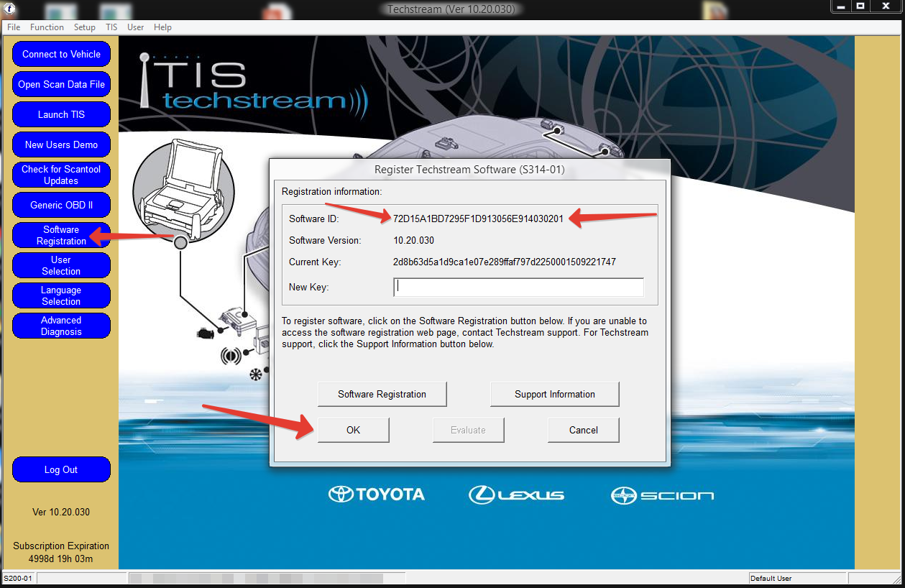Open the Setup menu
Screen dimensions: 905x588
tap(84, 27)
